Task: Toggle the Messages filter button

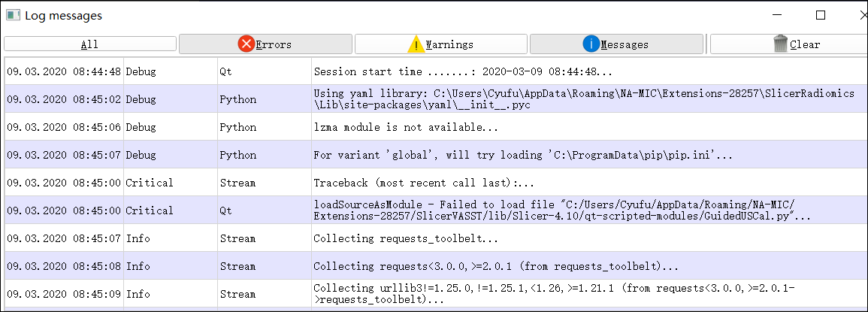Action: click(616, 44)
